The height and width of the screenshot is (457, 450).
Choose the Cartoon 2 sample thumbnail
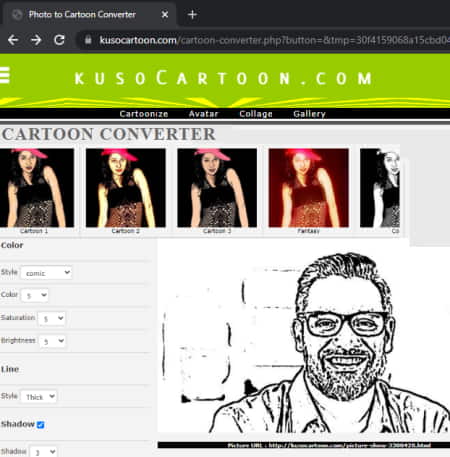[126, 188]
